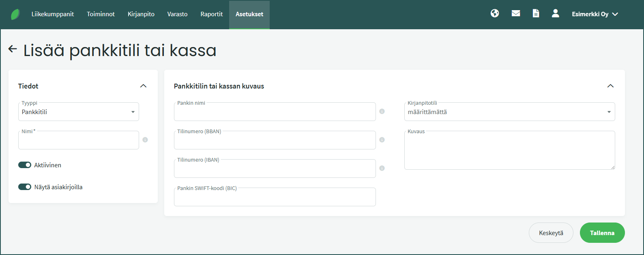Click info icon next to Nimi field
Image resolution: width=644 pixels, height=255 pixels.
coord(145,140)
